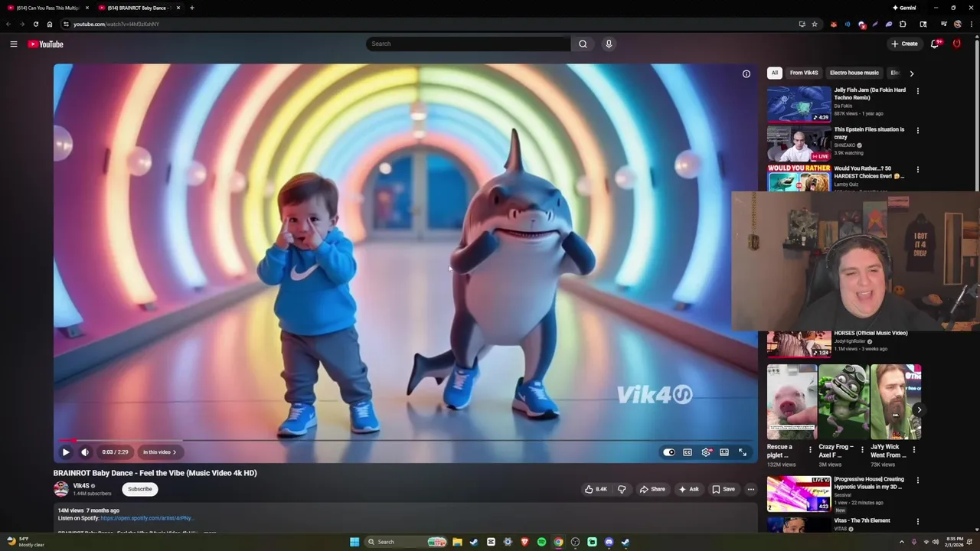Viewport: 980px width, 551px height.
Task: Focus the address bar URL
Action: coord(116,24)
